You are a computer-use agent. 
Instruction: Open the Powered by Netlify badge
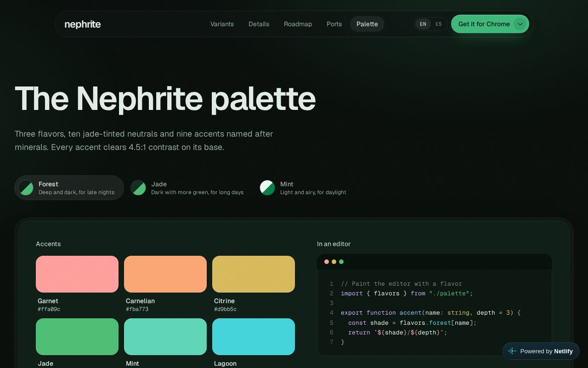[x=541, y=351]
